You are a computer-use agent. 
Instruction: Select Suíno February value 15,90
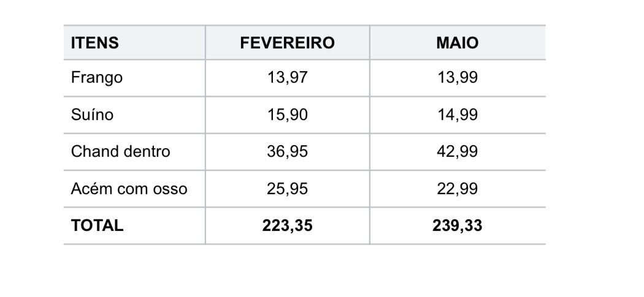tap(288, 115)
